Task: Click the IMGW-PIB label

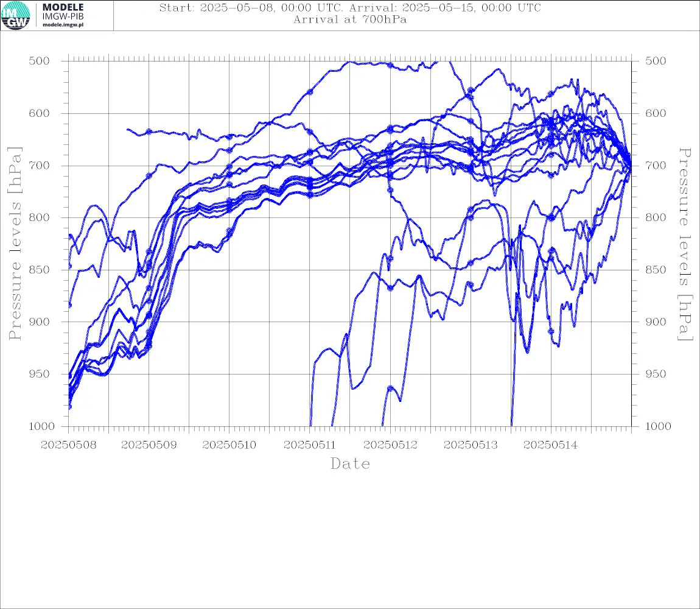Action: [x=63, y=16]
